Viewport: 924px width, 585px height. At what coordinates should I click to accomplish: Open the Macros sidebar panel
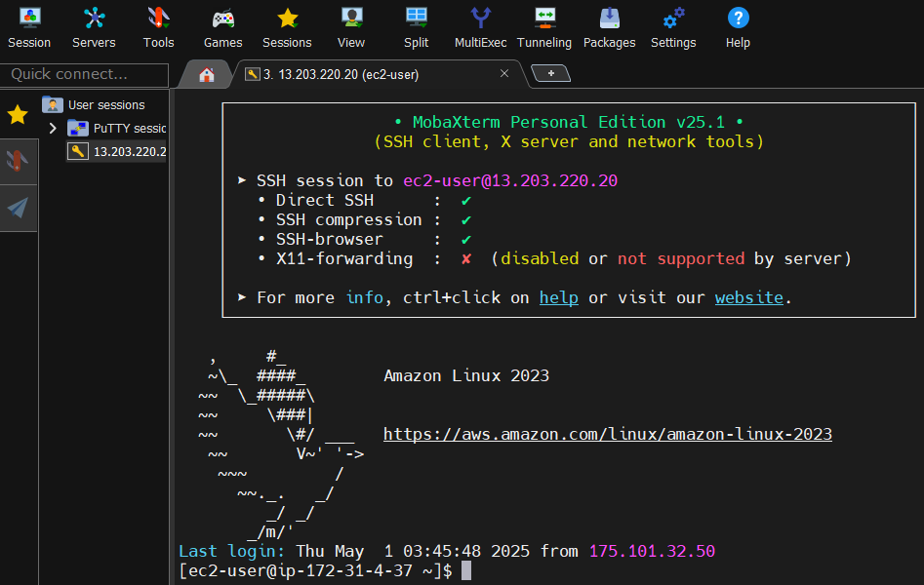(17, 206)
